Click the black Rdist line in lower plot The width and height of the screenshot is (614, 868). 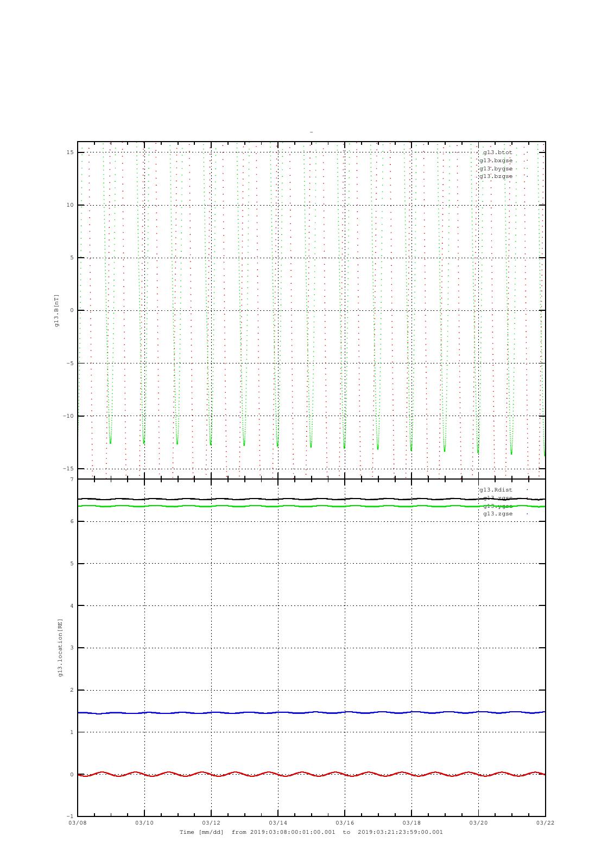tap(271, 499)
